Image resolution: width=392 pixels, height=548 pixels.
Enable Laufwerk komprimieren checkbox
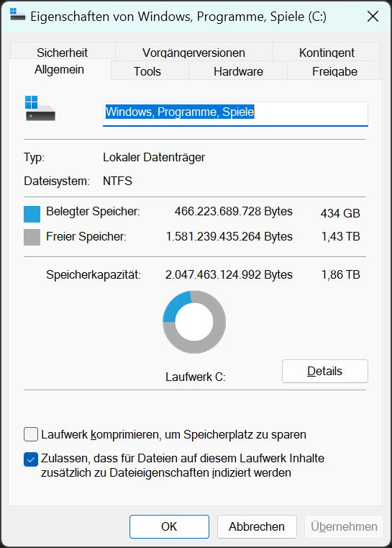31,434
